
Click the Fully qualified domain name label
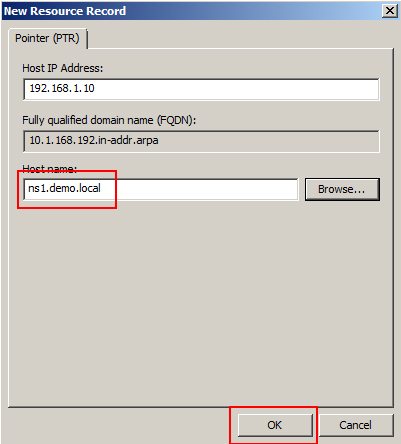(x=109, y=120)
